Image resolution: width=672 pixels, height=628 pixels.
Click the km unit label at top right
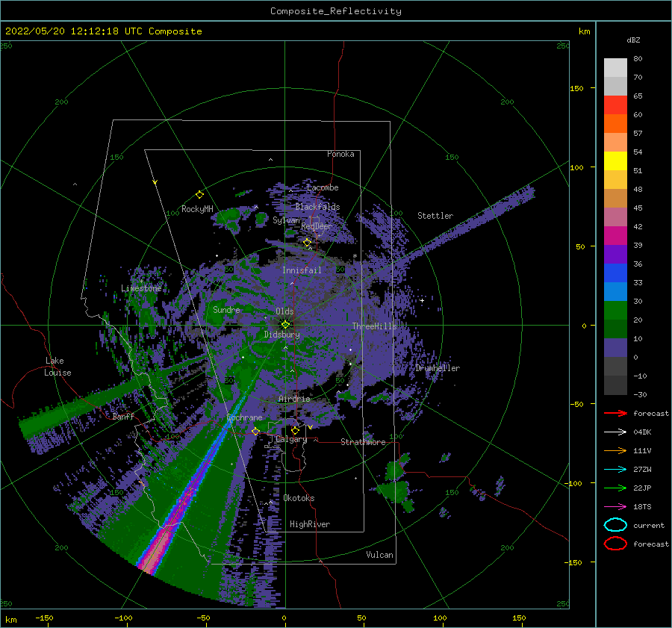coord(584,31)
